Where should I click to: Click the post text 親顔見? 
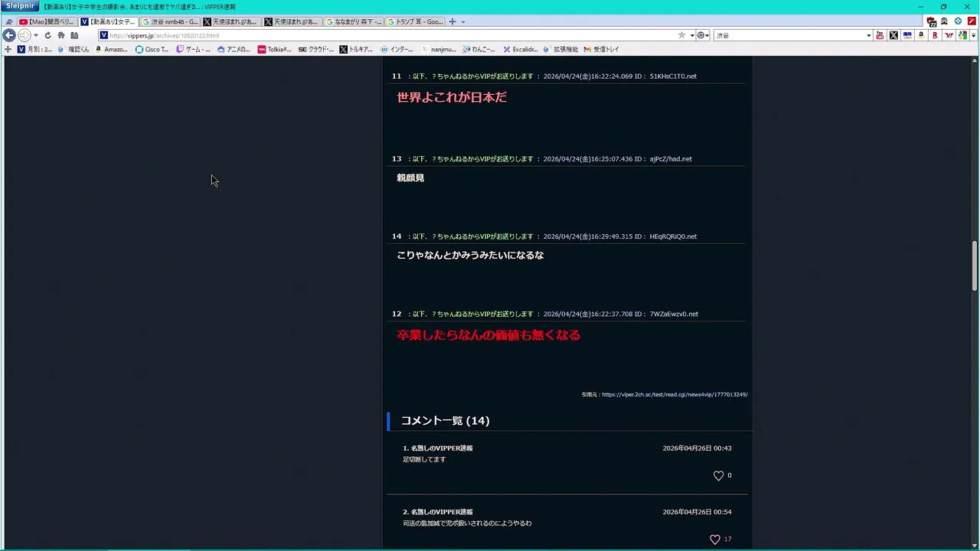(x=410, y=178)
